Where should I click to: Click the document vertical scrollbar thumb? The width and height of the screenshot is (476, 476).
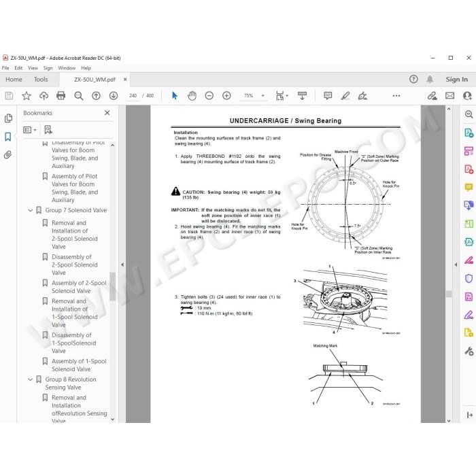click(449, 294)
